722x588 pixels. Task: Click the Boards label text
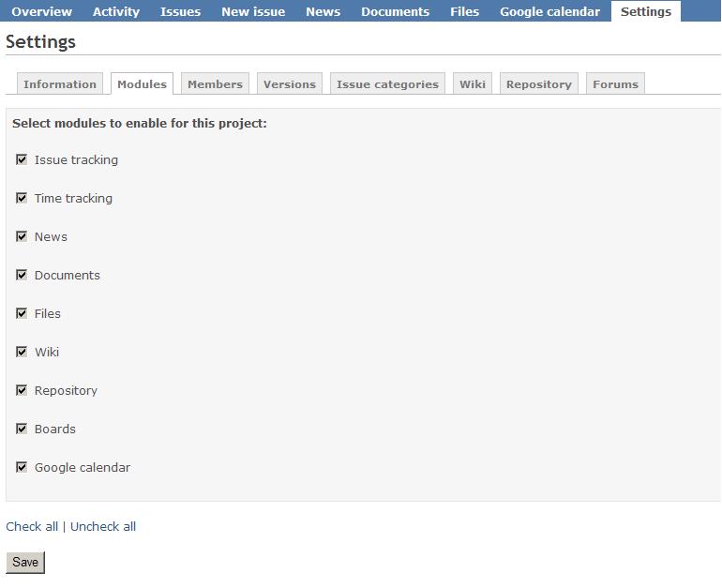tap(55, 429)
